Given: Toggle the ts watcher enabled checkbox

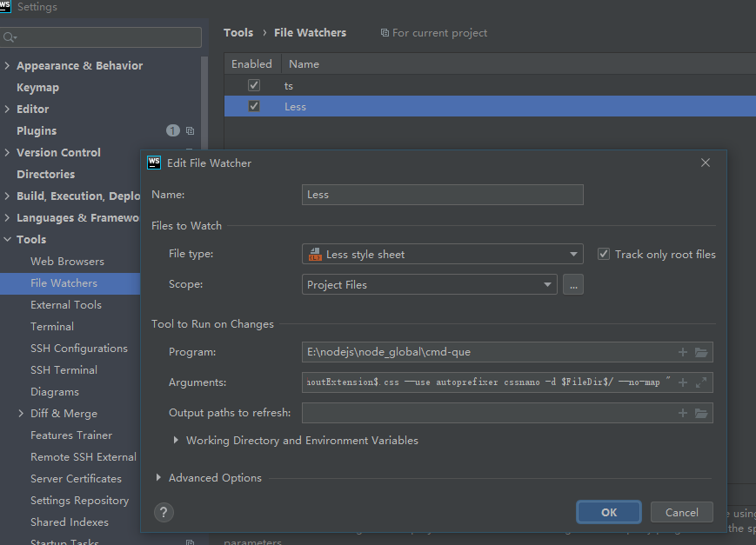Looking at the screenshot, I should (x=254, y=85).
